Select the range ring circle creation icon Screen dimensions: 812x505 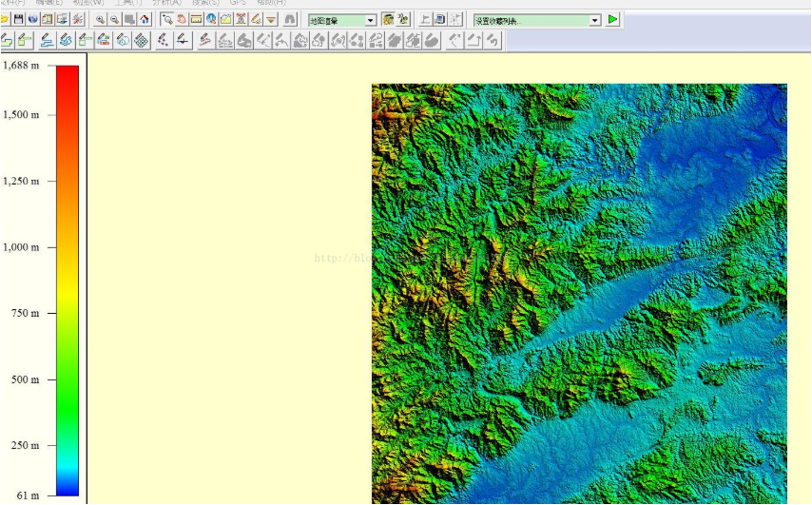pyautogui.click(x=123, y=40)
